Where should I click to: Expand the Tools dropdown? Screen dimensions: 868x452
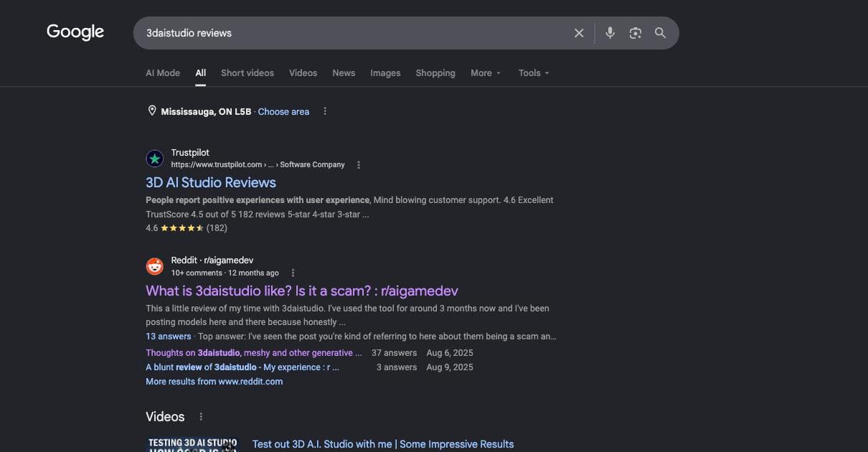click(534, 73)
